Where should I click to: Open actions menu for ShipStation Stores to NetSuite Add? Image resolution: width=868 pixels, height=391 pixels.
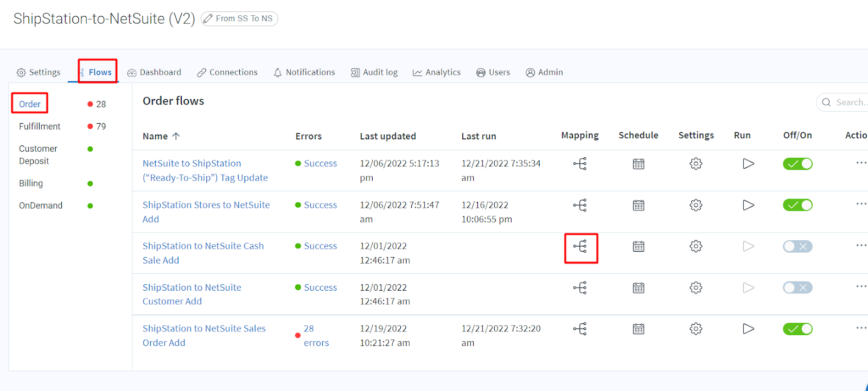[x=861, y=204]
